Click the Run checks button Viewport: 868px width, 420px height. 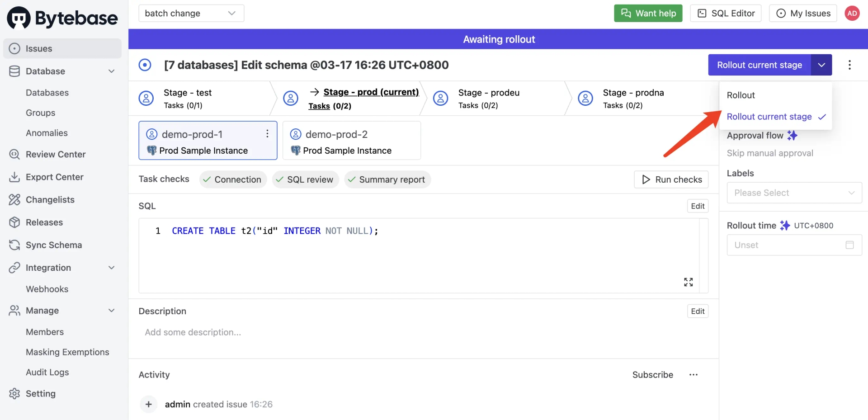[671, 179]
